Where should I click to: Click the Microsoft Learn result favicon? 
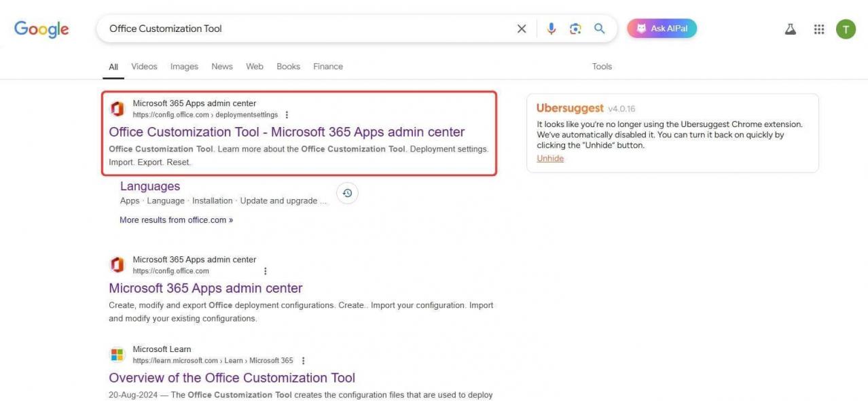tap(116, 353)
